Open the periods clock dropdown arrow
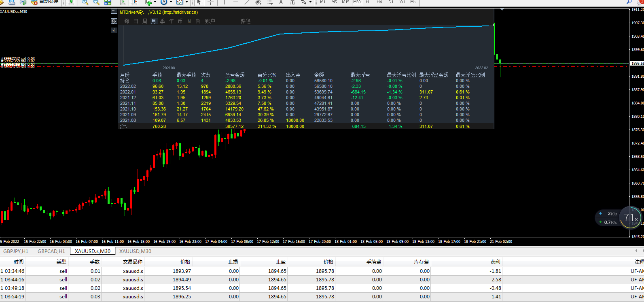Image resolution: width=644 pixels, height=302 pixels. click(x=171, y=2)
